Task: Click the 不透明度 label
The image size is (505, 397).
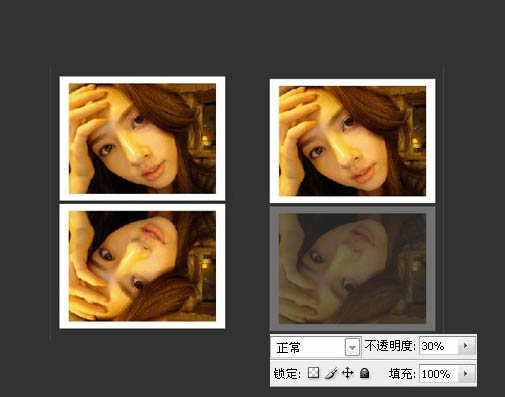Action: (390, 346)
